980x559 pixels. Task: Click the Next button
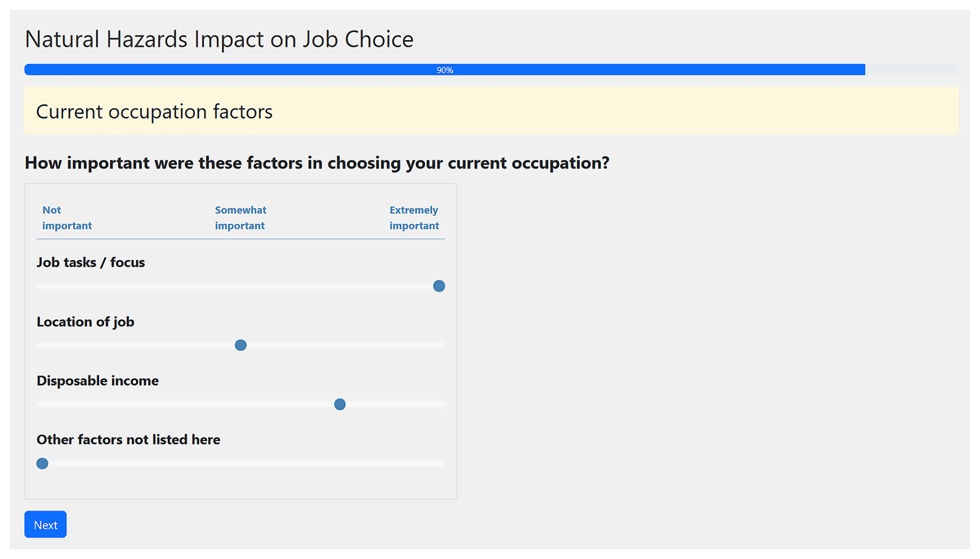(x=46, y=524)
